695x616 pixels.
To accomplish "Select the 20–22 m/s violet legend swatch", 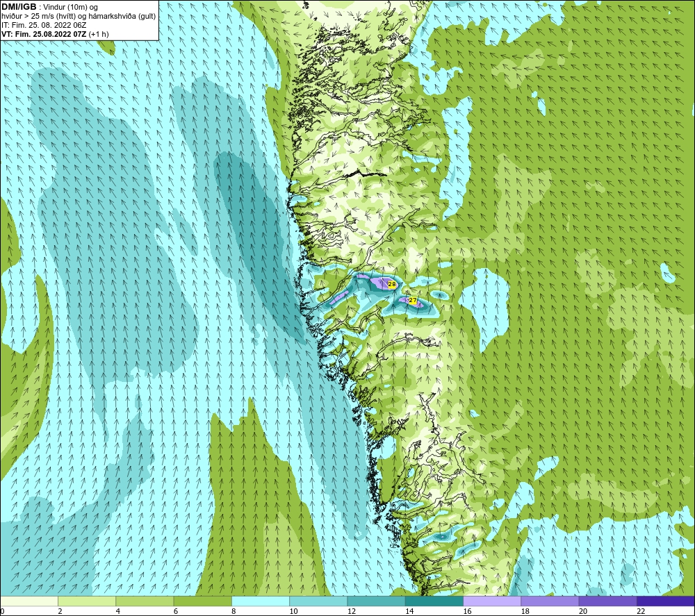I will coord(607,601).
